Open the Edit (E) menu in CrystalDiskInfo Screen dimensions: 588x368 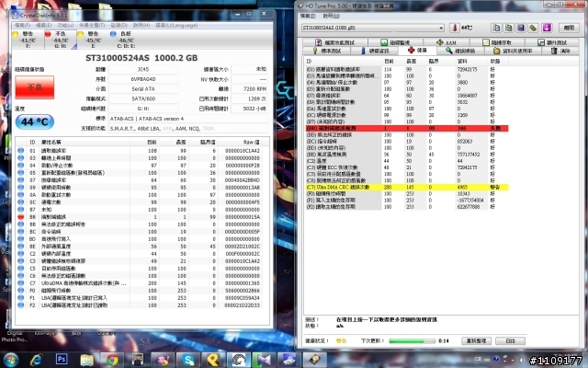point(43,25)
